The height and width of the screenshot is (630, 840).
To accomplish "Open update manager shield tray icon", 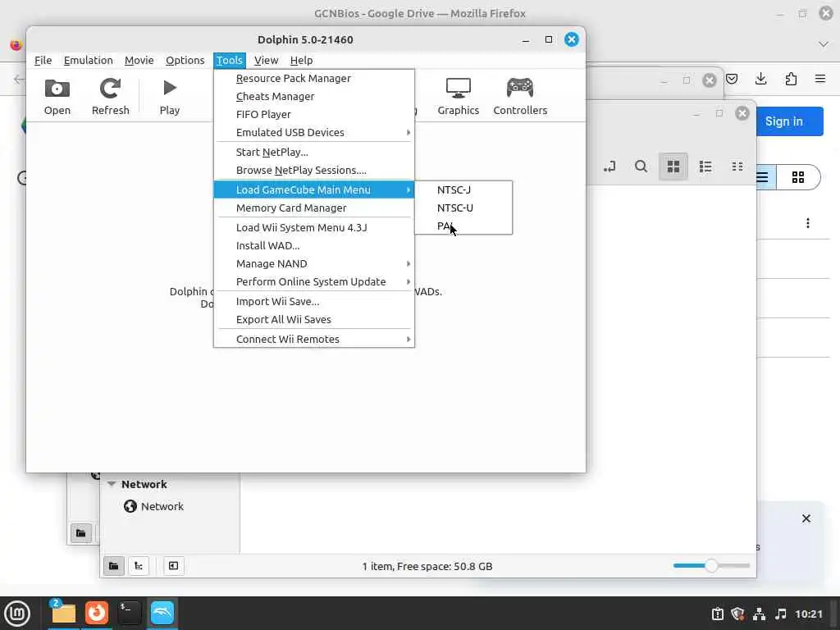I will coord(737,614).
